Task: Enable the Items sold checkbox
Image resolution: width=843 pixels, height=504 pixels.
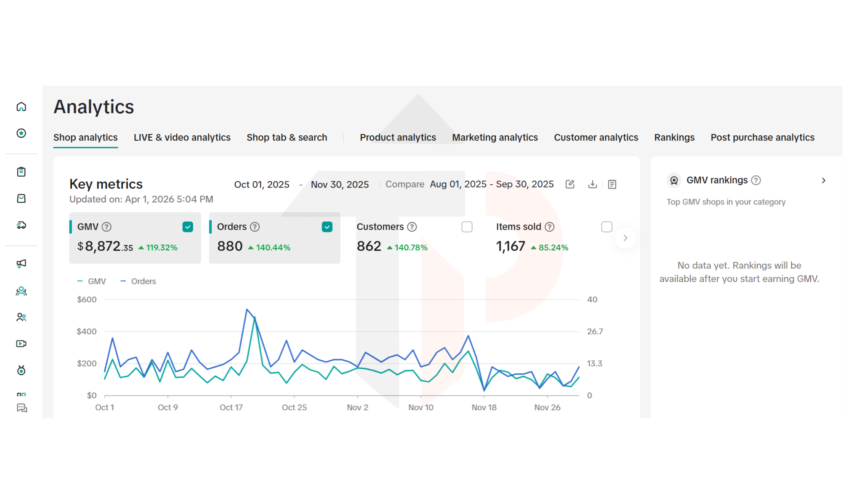Action: coord(607,227)
